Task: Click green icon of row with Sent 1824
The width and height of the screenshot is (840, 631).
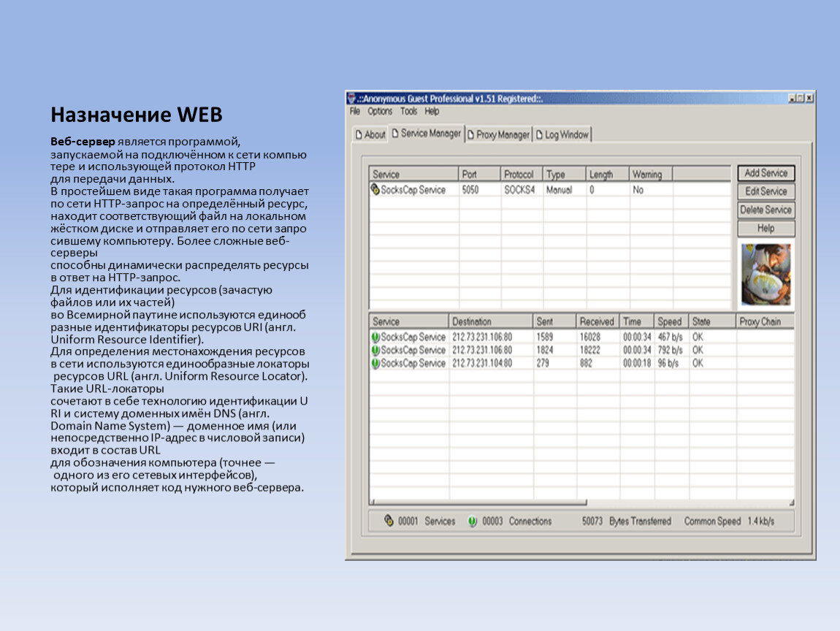Action: pos(375,350)
